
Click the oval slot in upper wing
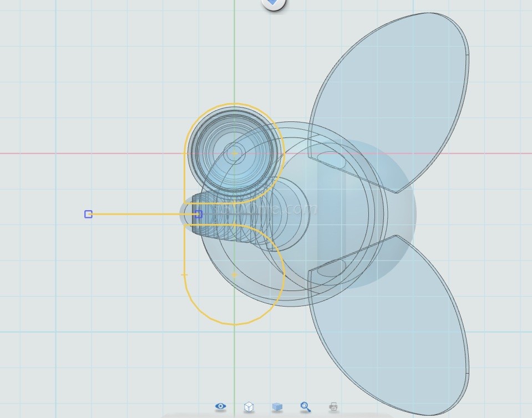point(331,160)
